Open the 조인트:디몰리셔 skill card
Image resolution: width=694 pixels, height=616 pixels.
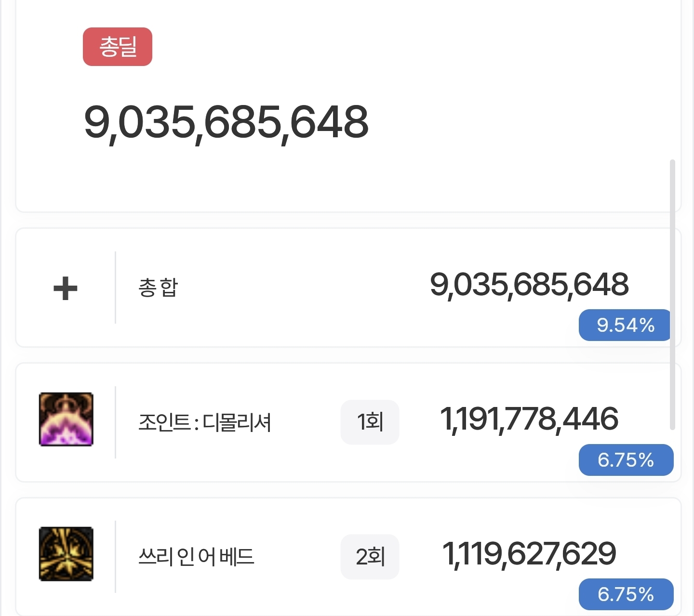348,422
